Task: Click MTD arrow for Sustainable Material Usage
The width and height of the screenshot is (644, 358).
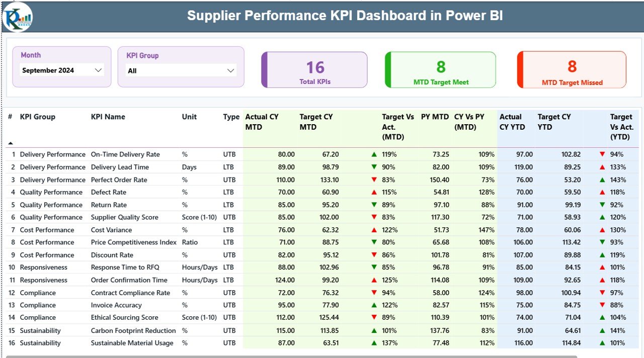Action: click(x=374, y=343)
